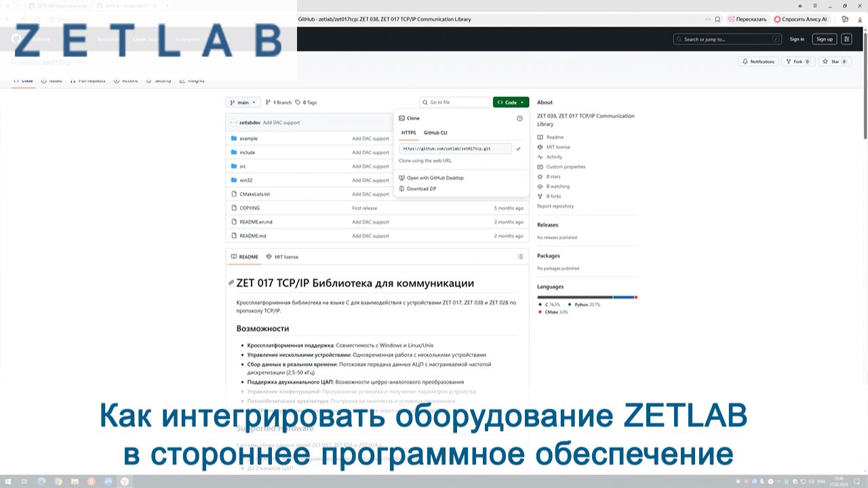
Task: Open the clone help question-mark icon
Action: (x=520, y=118)
